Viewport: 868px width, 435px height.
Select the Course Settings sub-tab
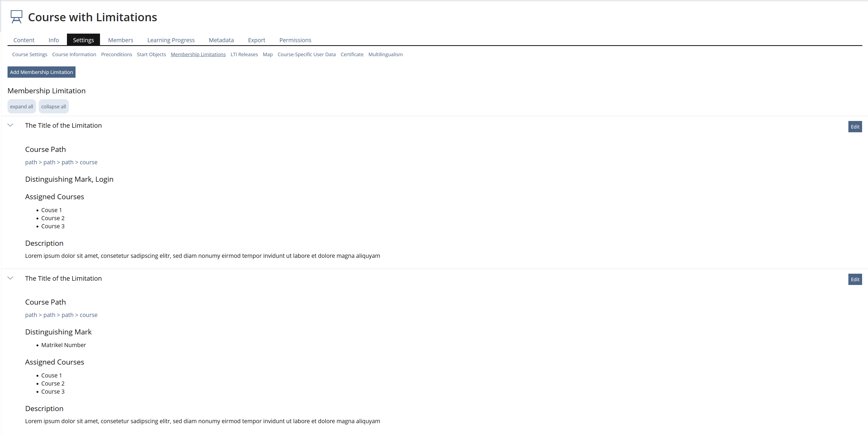[x=30, y=54]
